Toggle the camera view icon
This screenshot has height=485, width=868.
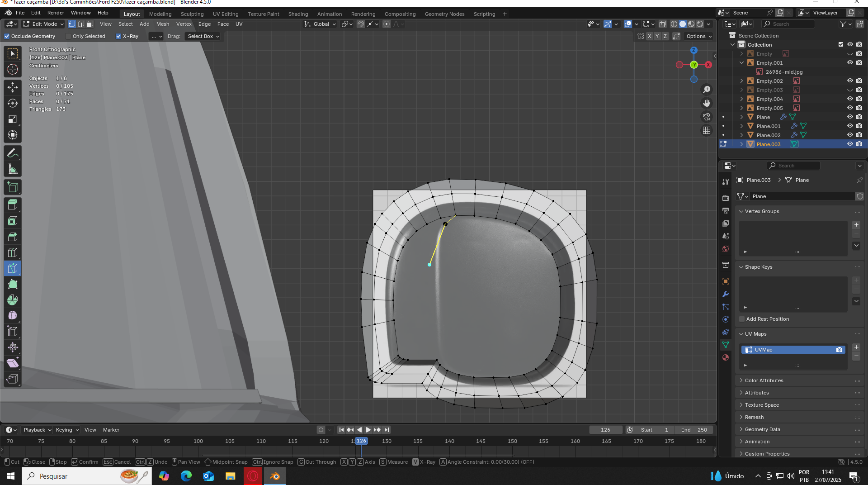tap(707, 117)
